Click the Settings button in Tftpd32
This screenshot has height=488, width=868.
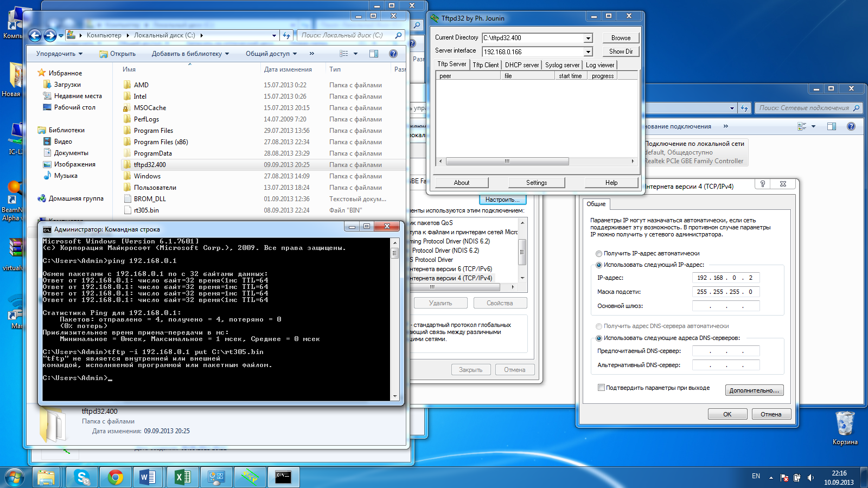pyautogui.click(x=536, y=183)
